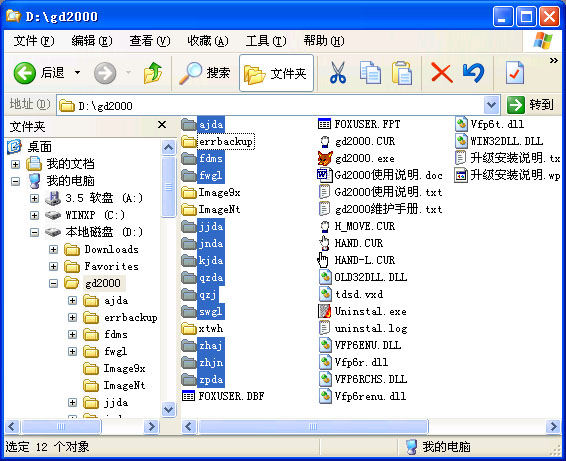Undo the last action with blue arrow
Image resolution: width=566 pixels, height=461 pixels.
473,73
